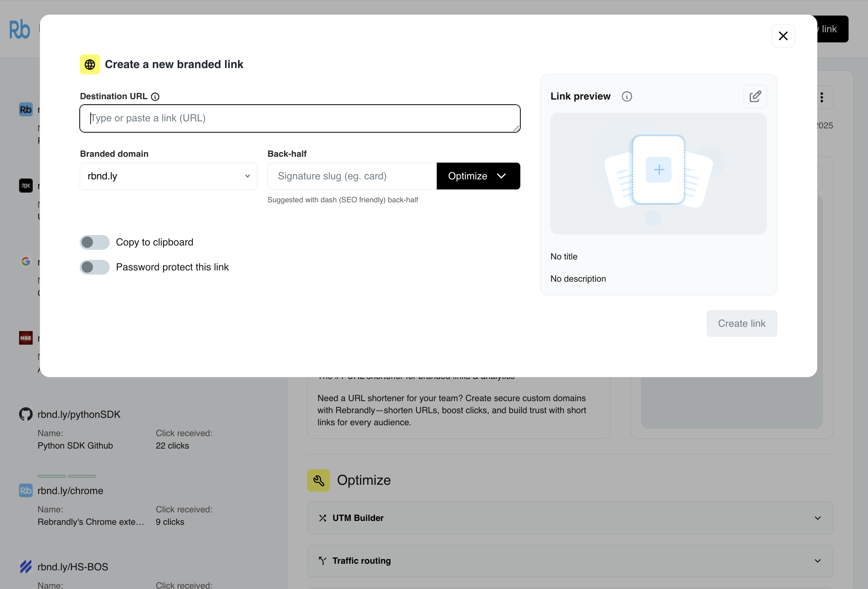Click the Rb icon beside rbnd.ly/chrome
This screenshot has width=868, height=589.
tap(25, 490)
